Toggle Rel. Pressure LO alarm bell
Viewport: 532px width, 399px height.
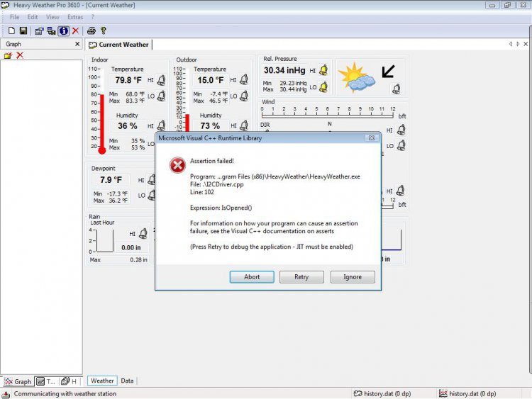click(x=323, y=87)
